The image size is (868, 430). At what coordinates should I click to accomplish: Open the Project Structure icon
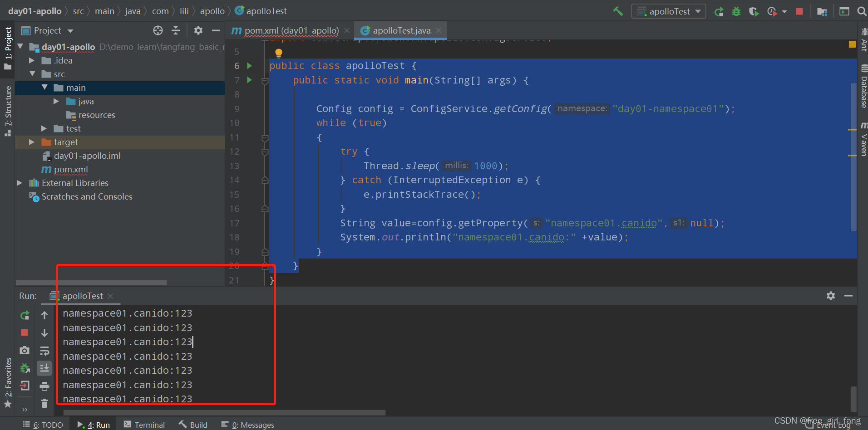click(x=822, y=11)
